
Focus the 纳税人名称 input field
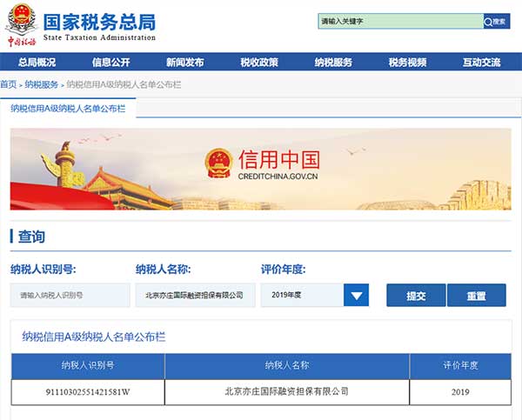click(196, 295)
